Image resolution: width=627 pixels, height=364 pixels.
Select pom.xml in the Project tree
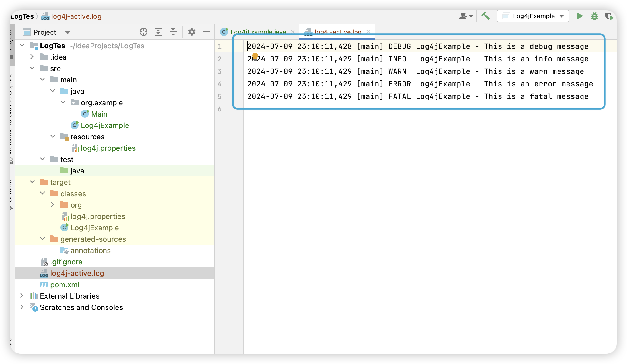[65, 284]
